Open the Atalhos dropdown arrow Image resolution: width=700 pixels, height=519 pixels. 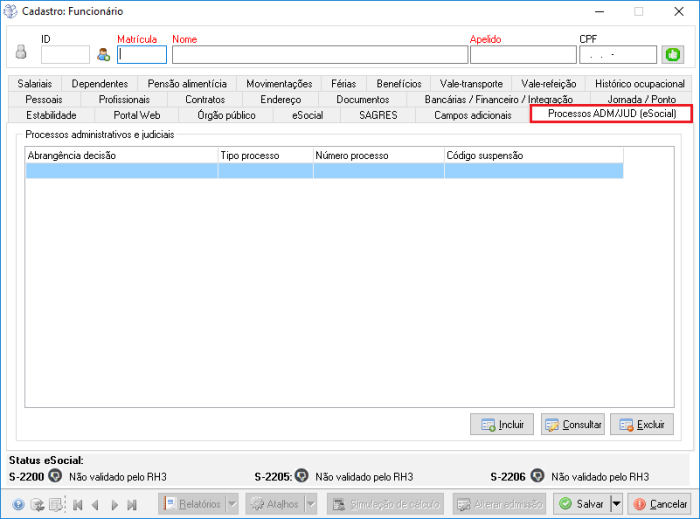click(313, 504)
